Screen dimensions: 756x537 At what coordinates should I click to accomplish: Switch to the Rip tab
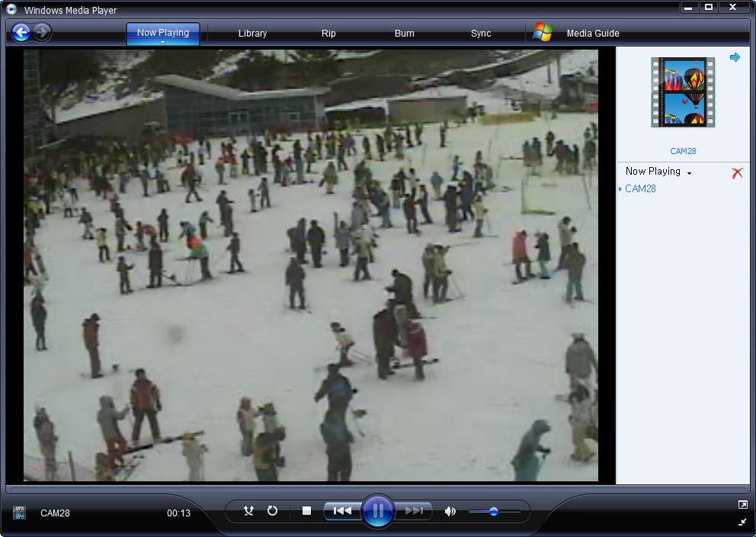328,34
